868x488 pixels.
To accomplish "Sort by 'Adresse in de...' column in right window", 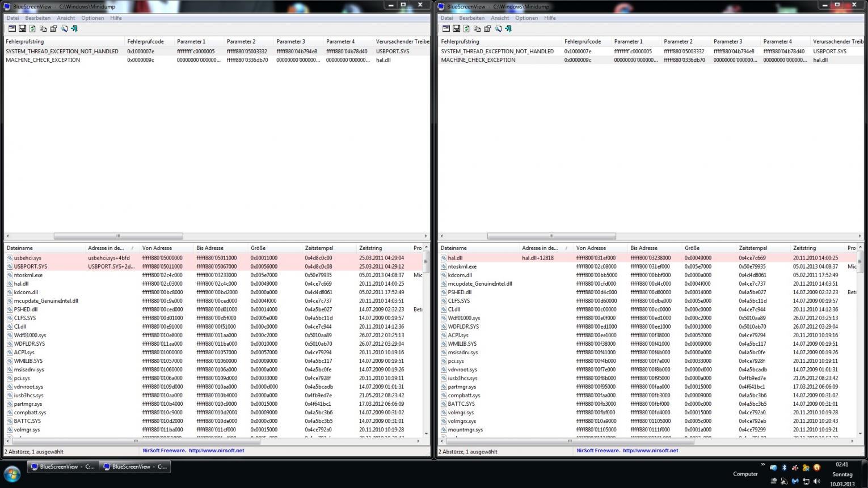I will pos(546,248).
